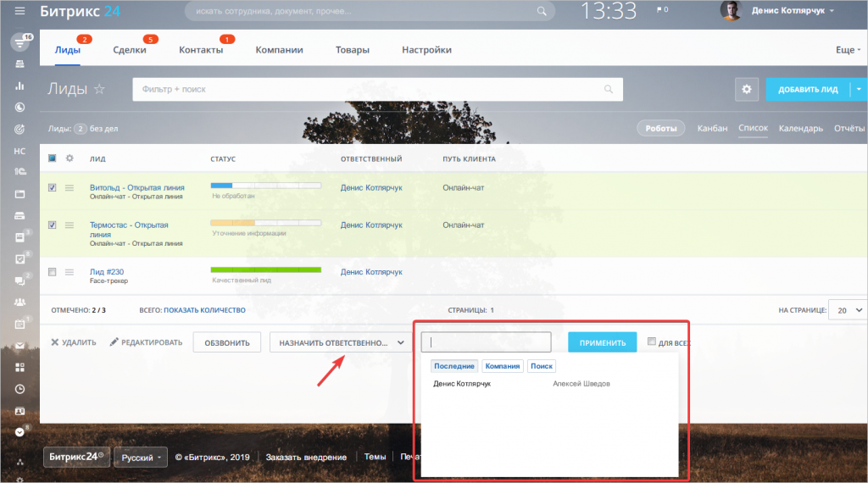Open the clock icon in lower sidebar
This screenshot has height=483, width=868.
click(x=20, y=389)
